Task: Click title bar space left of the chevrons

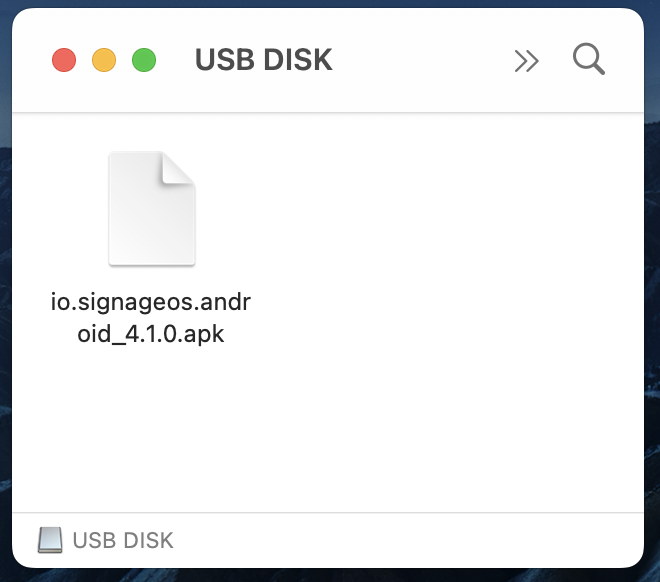Action: click(x=421, y=60)
